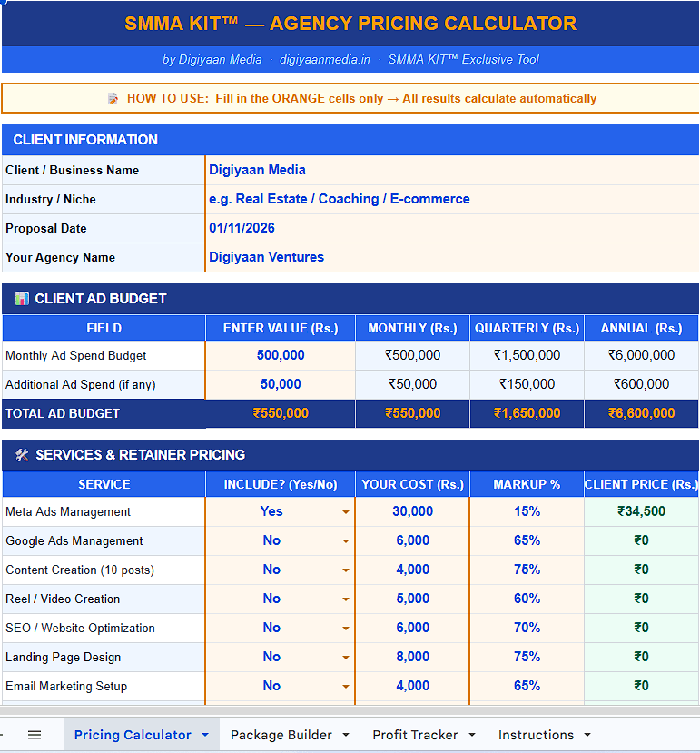Select Additional Ad Spend value 50,000

coord(281,384)
